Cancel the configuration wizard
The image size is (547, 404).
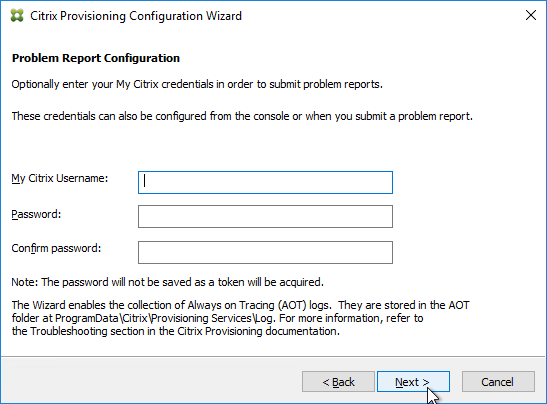pos(498,382)
